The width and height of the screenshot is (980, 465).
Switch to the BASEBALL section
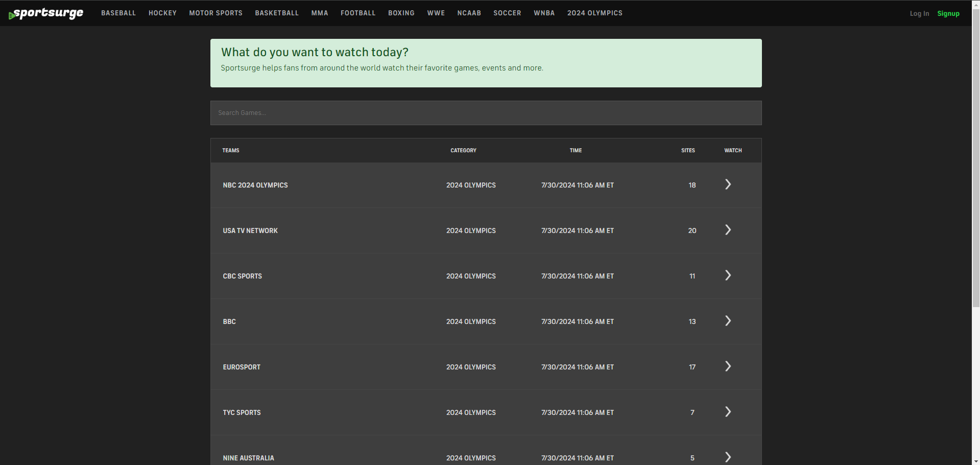click(118, 13)
